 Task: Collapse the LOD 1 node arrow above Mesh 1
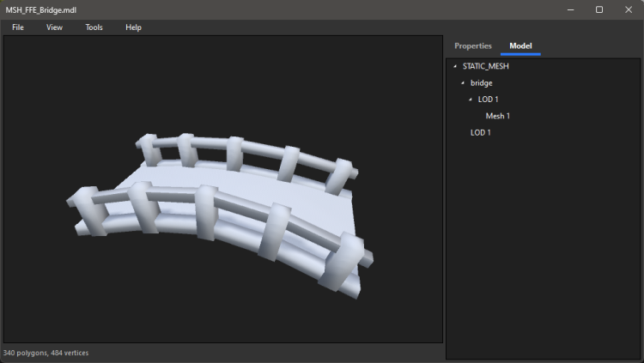tap(471, 100)
